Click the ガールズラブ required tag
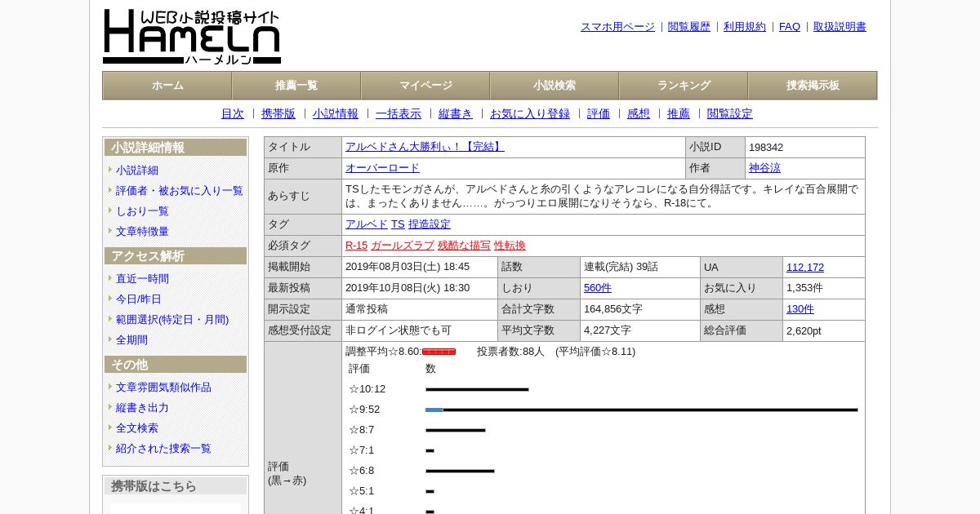Screen dimensions: 980x514 (403, 246)
